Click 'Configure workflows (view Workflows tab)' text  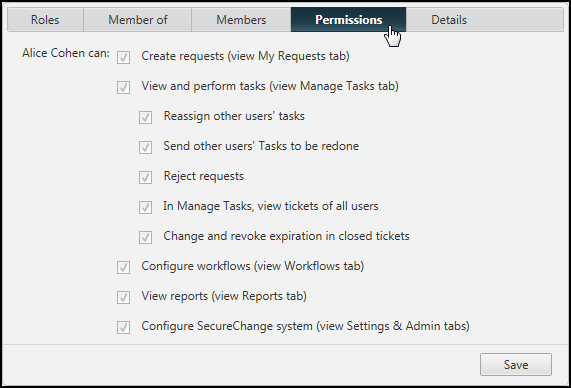click(253, 266)
